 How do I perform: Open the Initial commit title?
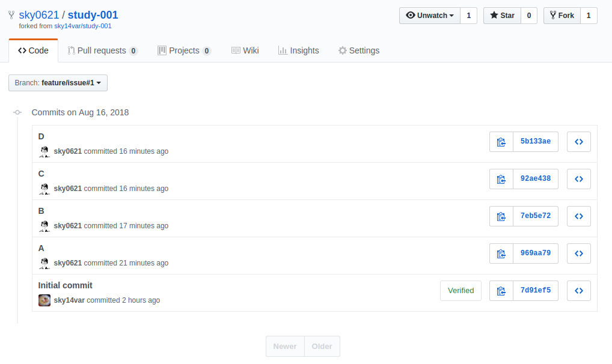tap(65, 285)
